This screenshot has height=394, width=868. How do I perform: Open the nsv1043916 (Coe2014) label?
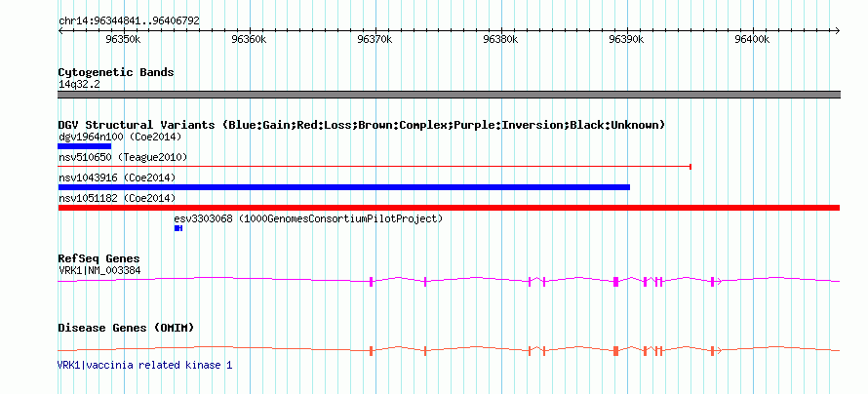tap(117, 177)
